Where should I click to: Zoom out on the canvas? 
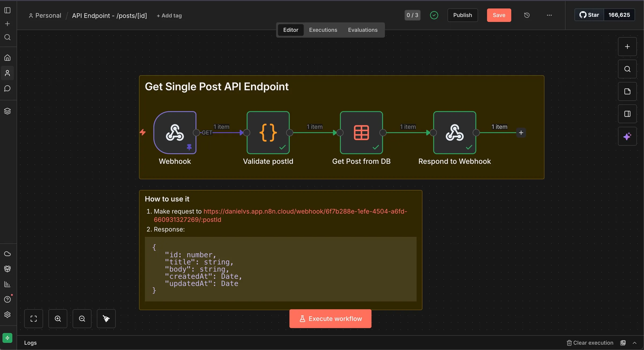pyautogui.click(x=82, y=319)
